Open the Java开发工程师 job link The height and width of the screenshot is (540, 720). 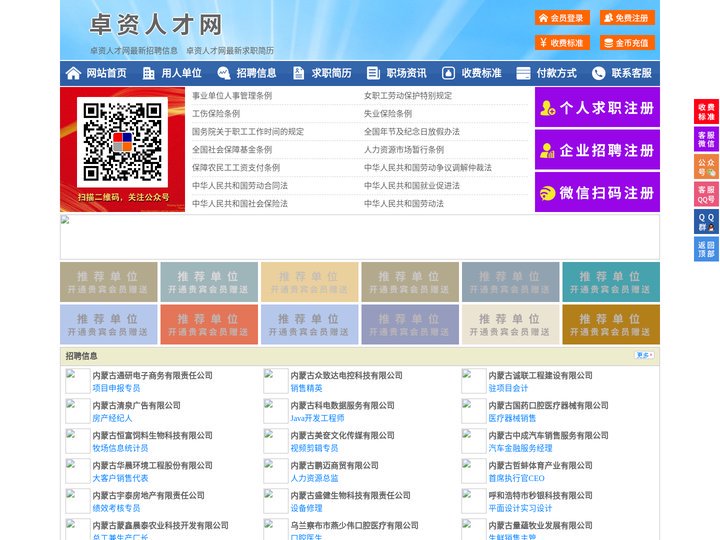(317, 418)
